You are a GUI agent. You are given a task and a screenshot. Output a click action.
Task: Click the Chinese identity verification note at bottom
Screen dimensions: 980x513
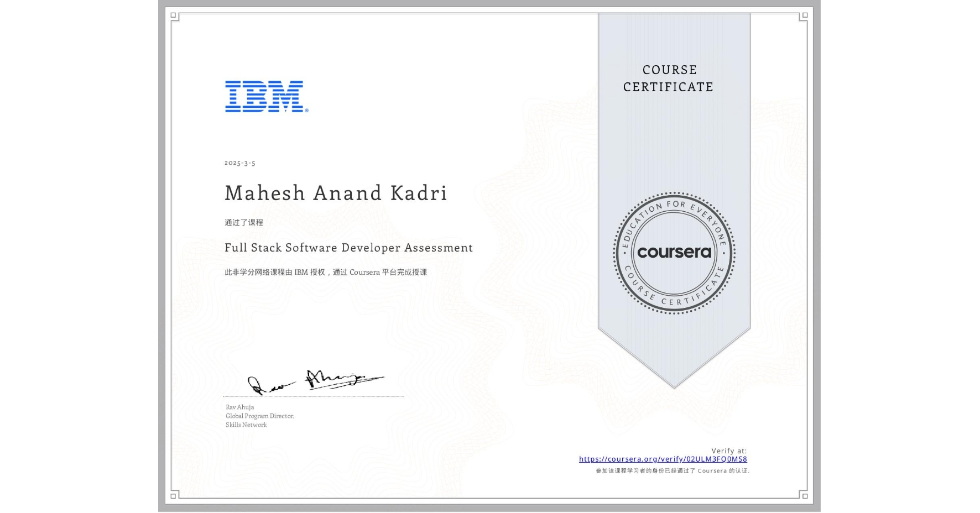[x=673, y=471]
